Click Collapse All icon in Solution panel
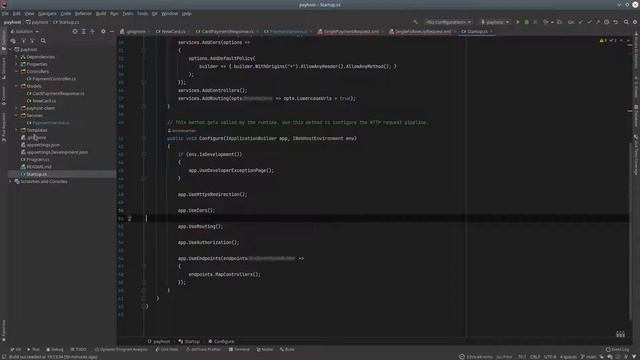Screen dimensions: 640x360 coord(93,31)
